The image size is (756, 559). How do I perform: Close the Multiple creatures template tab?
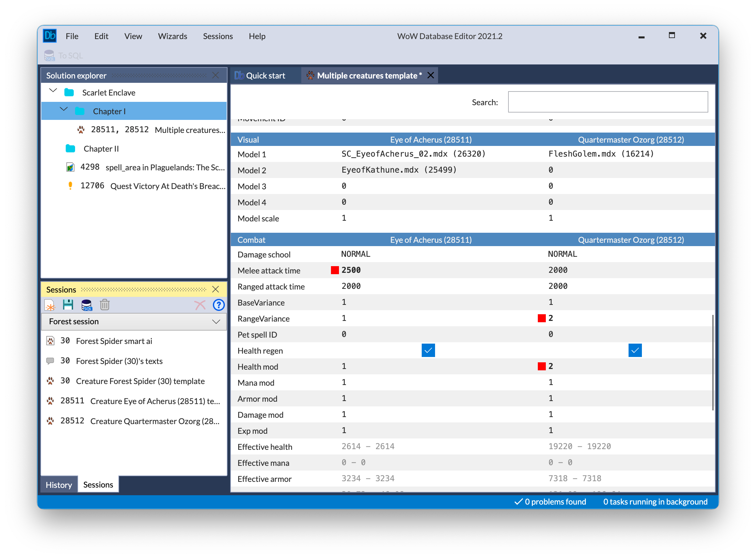pos(430,75)
